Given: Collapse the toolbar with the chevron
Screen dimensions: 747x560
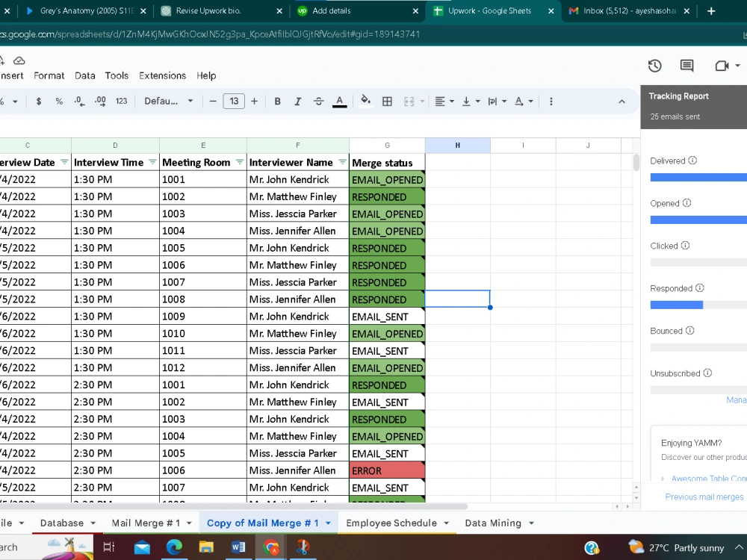Looking at the screenshot, I should [x=622, y=101].
